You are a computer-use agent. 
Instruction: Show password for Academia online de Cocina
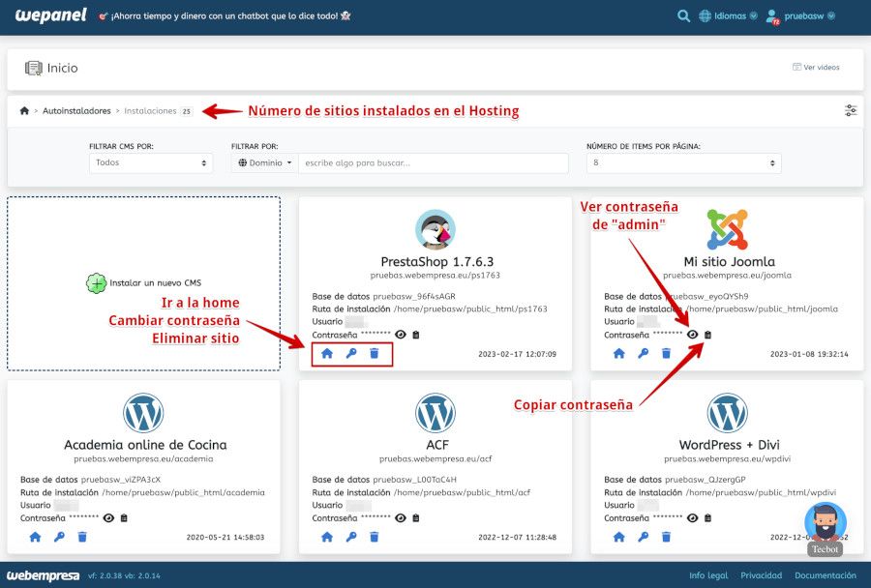click(108, 517)
